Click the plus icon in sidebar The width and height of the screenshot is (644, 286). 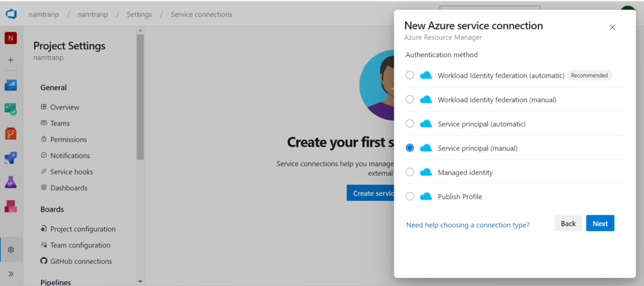(x=11, y=60)
